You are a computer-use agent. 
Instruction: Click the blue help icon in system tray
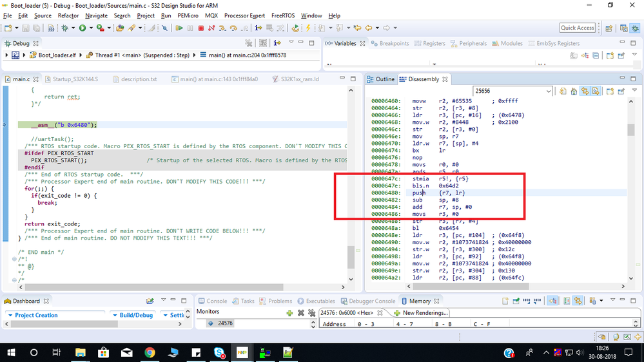509,353
